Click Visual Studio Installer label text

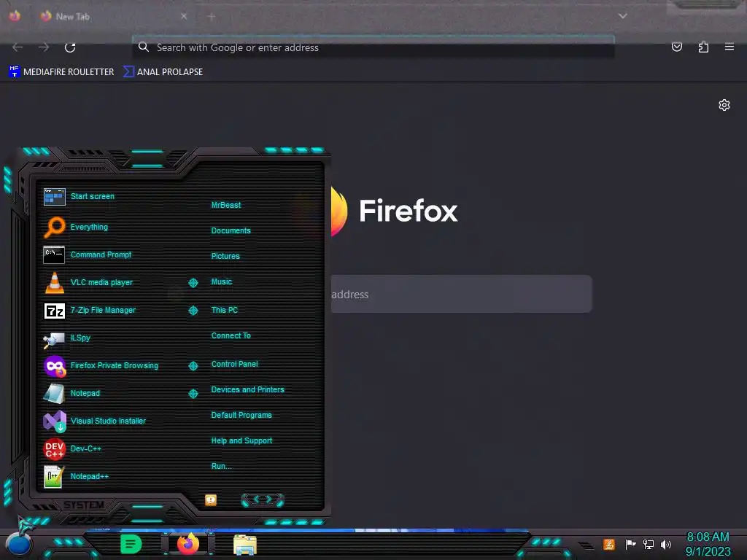108,421
